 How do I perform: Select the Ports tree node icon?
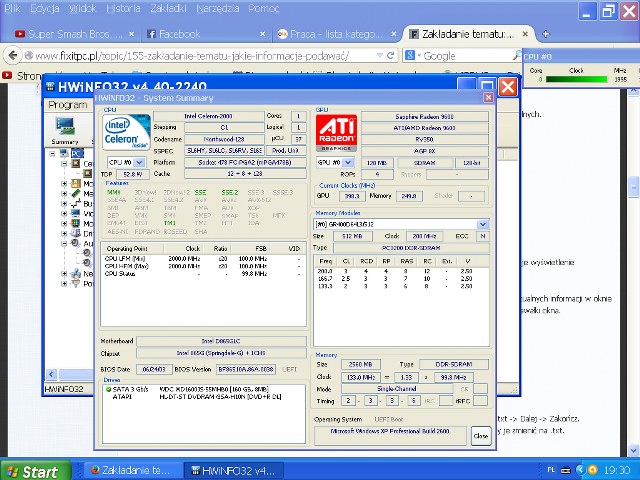click(x=76, y=283)
